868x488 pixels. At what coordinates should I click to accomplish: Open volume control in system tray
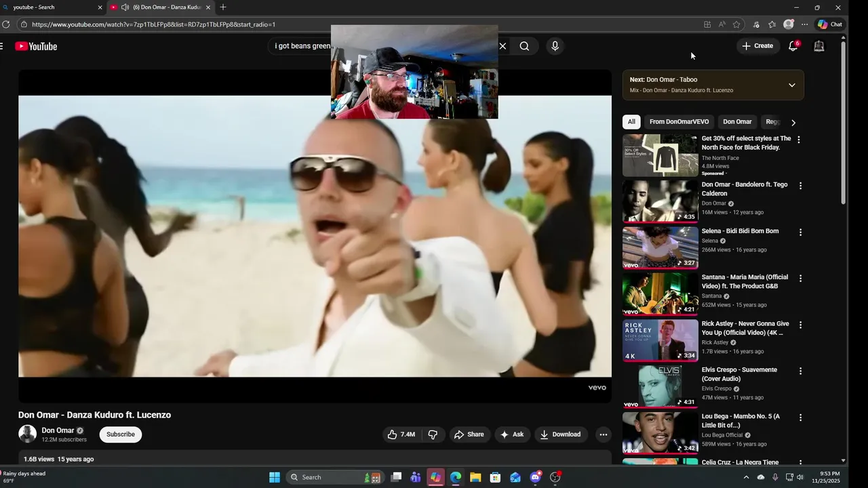click(x=800, y=477)
